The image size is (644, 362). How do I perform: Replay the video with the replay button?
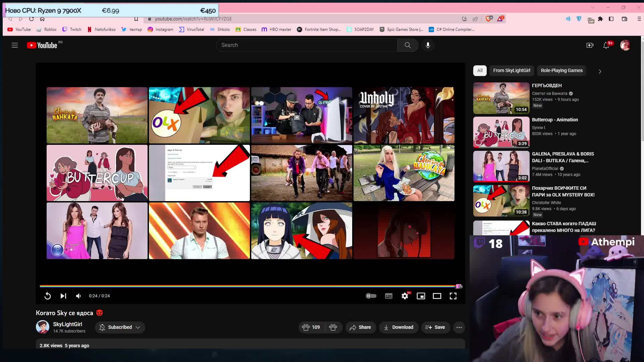[x=48, y=296]
